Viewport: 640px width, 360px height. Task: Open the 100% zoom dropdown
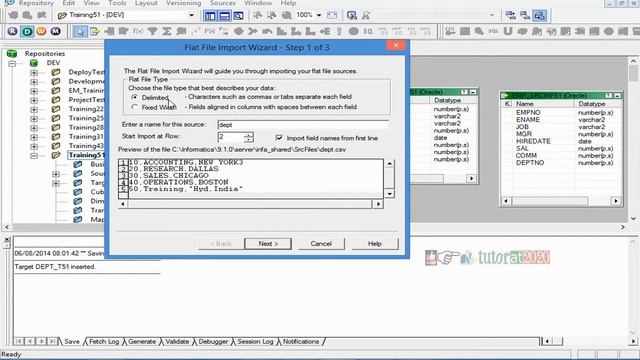tap(319, 16)
